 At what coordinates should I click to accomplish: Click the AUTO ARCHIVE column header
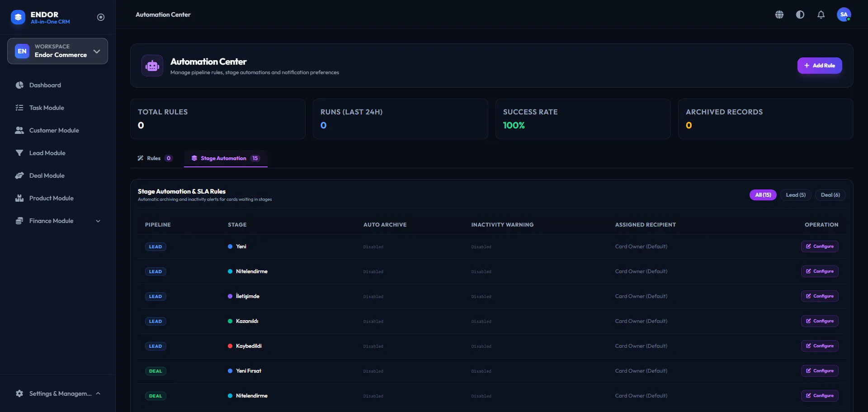point(385,225)
